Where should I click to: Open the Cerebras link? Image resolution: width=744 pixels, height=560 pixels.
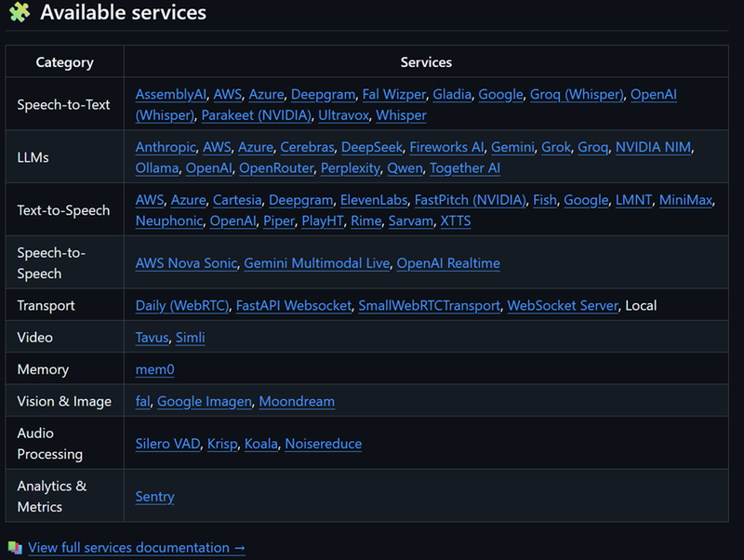(307, 147)
